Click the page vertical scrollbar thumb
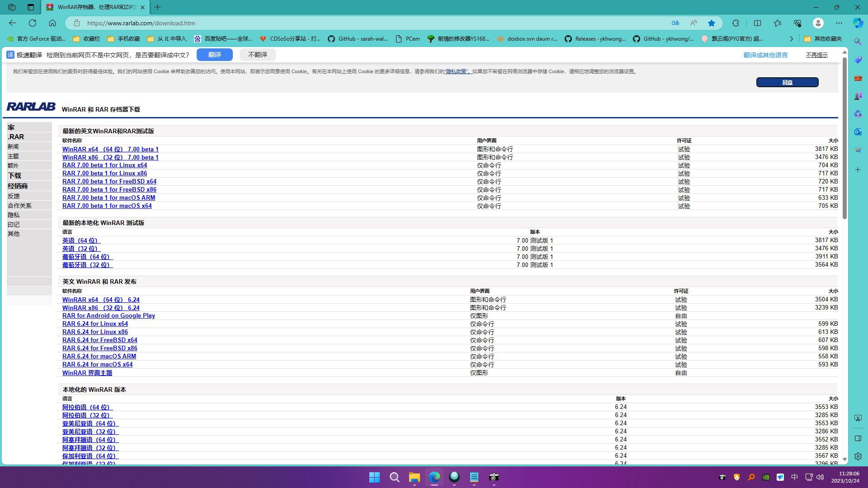 (844, 138)
